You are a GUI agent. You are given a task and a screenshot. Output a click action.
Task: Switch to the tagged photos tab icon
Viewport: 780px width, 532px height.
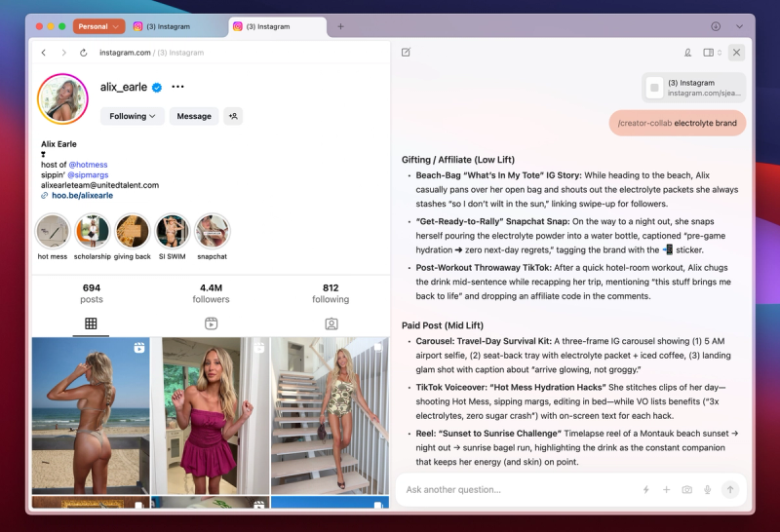tap(331, 324)
